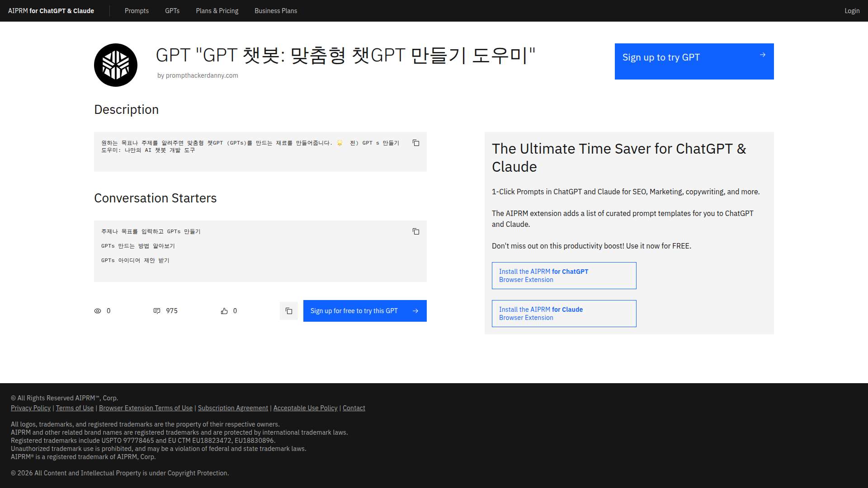The image size is (868, 488).
Task: Click the comments icon beside 975
Action: point(157,311)
